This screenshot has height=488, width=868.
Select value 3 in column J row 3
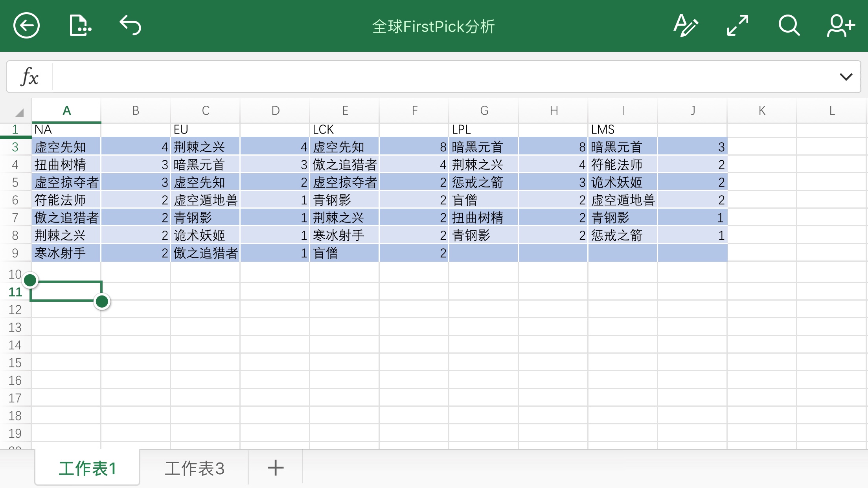tap(692, 147)
